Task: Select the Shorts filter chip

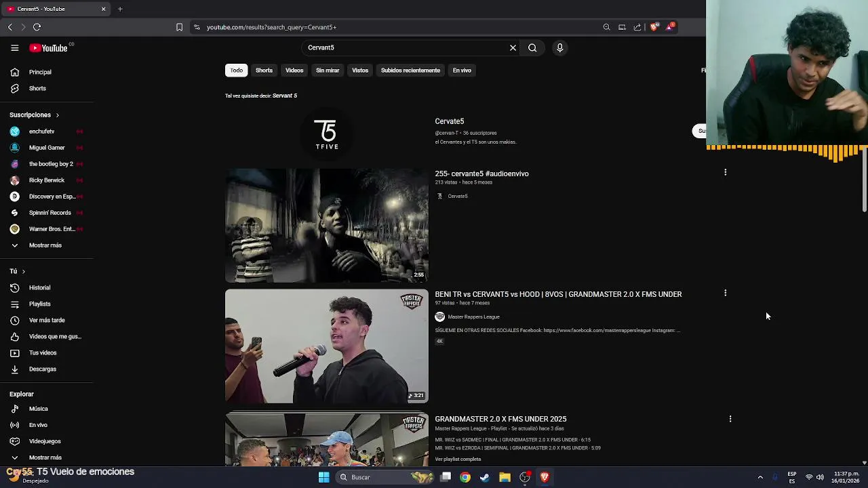Action: coord(264,70)
